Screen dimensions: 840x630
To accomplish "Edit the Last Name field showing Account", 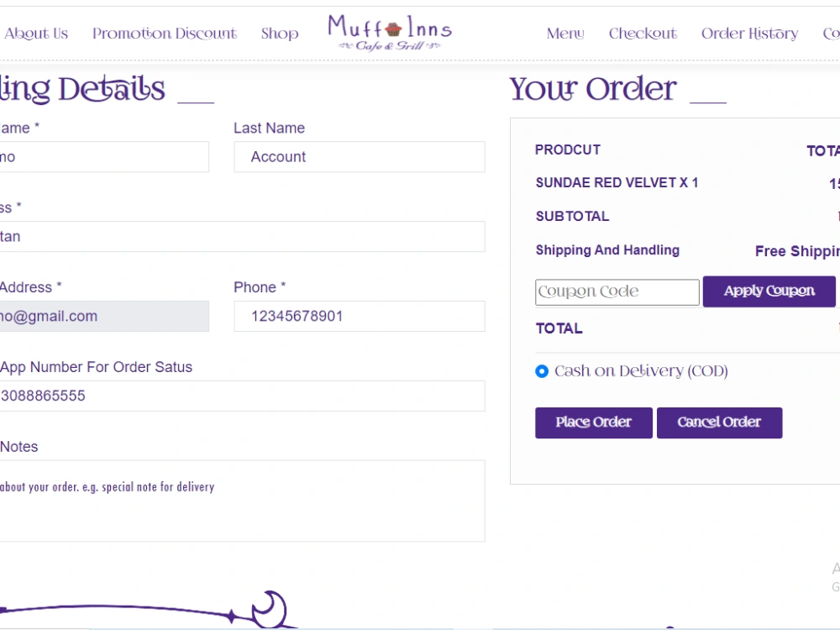I will 360,157.
